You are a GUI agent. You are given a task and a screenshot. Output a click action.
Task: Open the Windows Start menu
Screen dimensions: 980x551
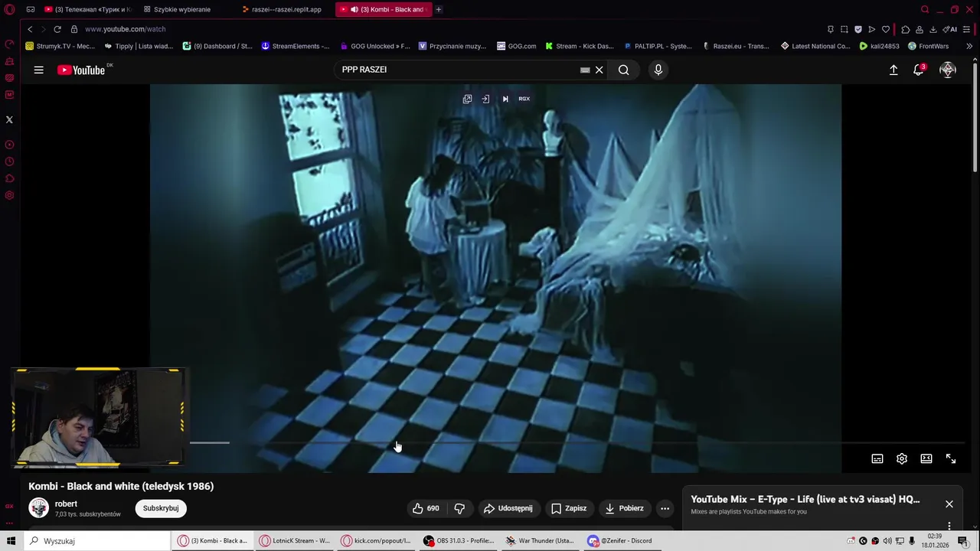coord(11,541)
